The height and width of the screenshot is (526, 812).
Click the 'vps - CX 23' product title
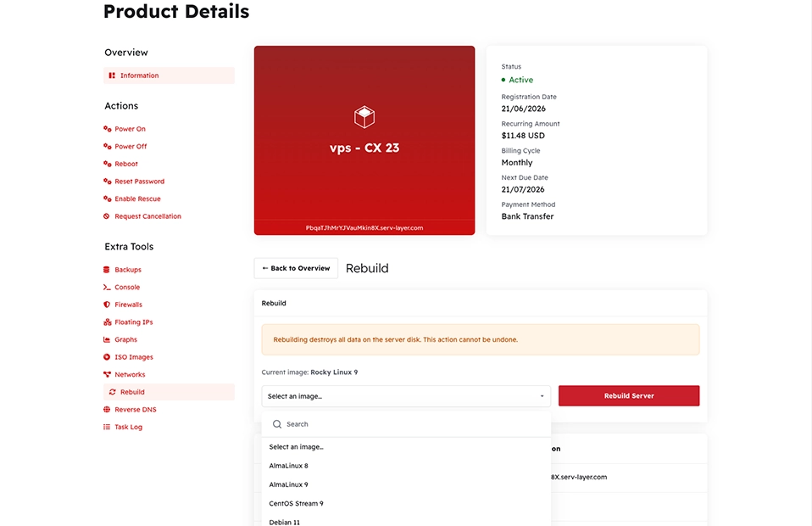click(364, 148)
